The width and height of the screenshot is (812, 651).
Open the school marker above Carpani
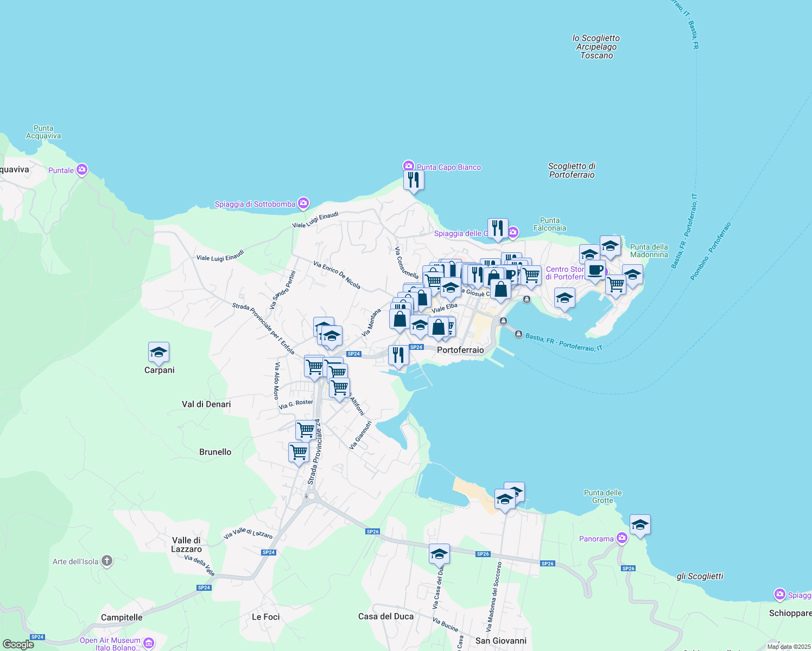[x=158, y=353]
